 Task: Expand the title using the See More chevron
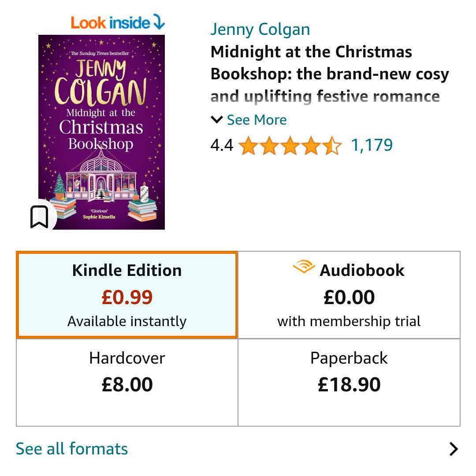point(216,119)
